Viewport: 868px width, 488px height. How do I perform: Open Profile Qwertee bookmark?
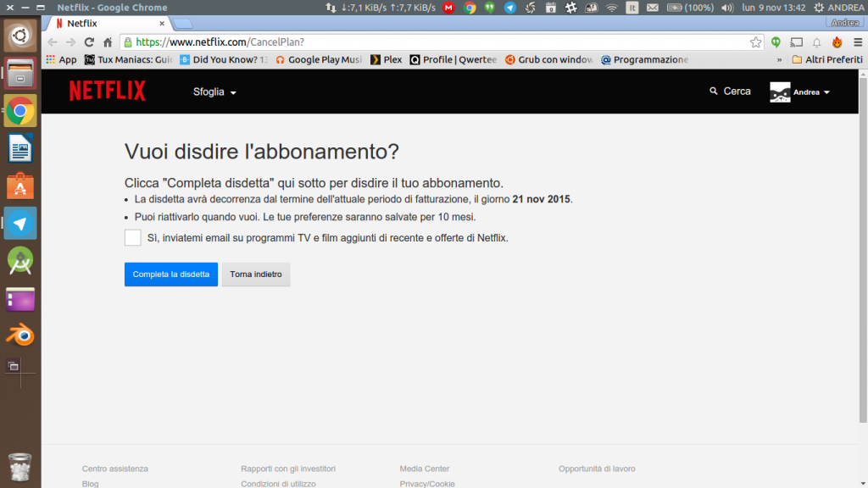[x=453, y=60]
